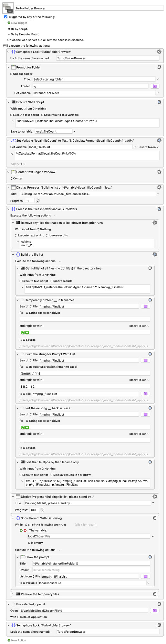This screenshot has height=644, width=166.
Task: Pick file to open in File selected action
Action: pyautogui.click(x=154, y=611)
